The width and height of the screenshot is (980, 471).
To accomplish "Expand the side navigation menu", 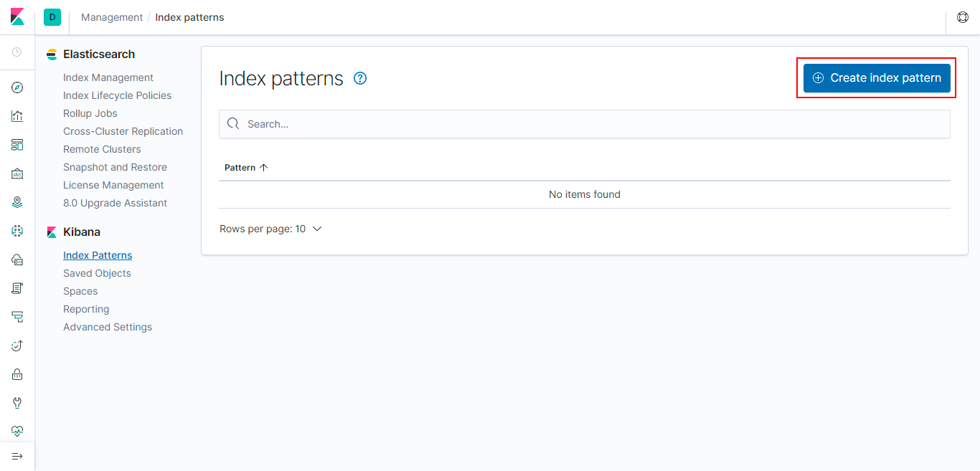I will pyautogui.click(x=17, y=457).
